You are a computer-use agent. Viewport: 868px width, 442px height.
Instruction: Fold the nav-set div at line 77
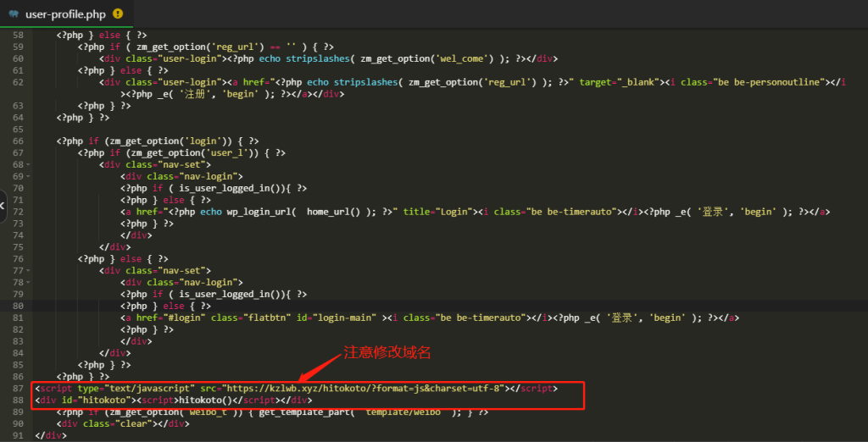[x=29, y=271]
